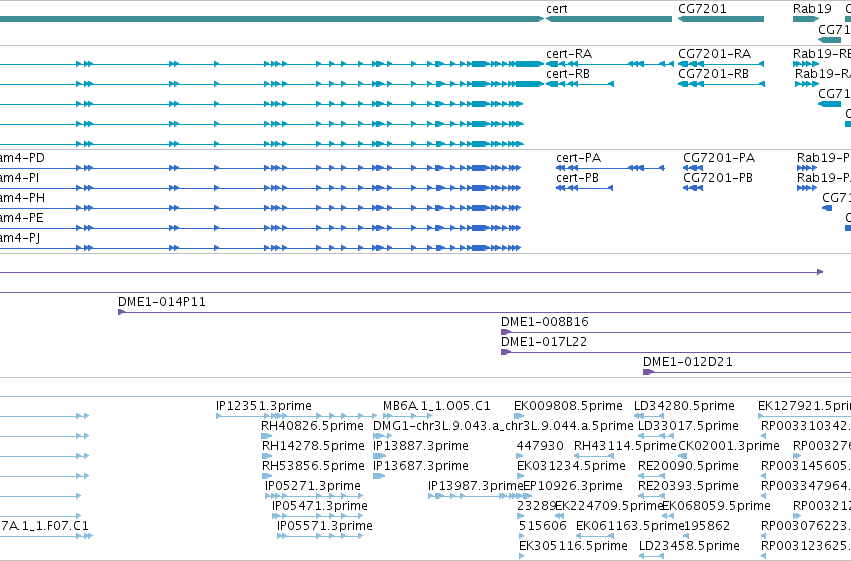The height and width of the screenshot is (561, 851).
Task: Open the LD23458.5prime EST label
Action: tap(689, 546)
